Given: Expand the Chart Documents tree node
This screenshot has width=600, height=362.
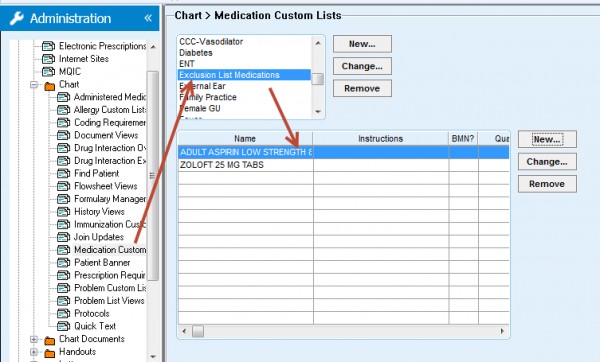Looking at the screenshot, I should tap(34, 339).
